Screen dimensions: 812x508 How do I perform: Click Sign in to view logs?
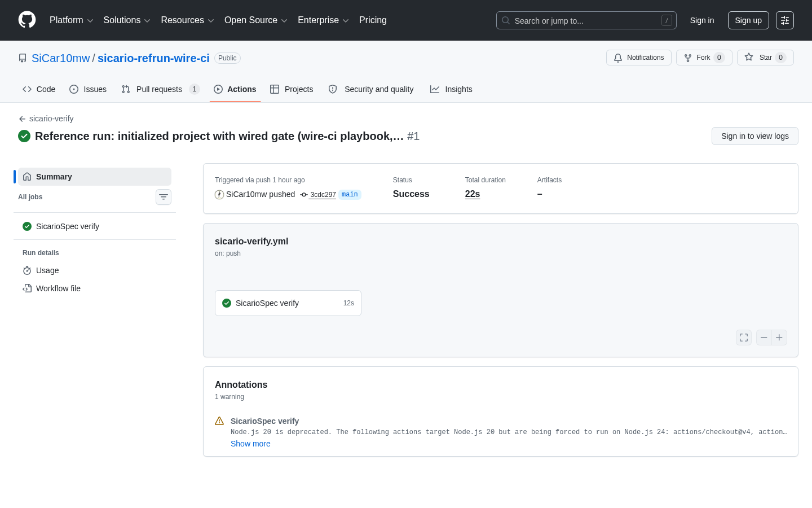754,136
